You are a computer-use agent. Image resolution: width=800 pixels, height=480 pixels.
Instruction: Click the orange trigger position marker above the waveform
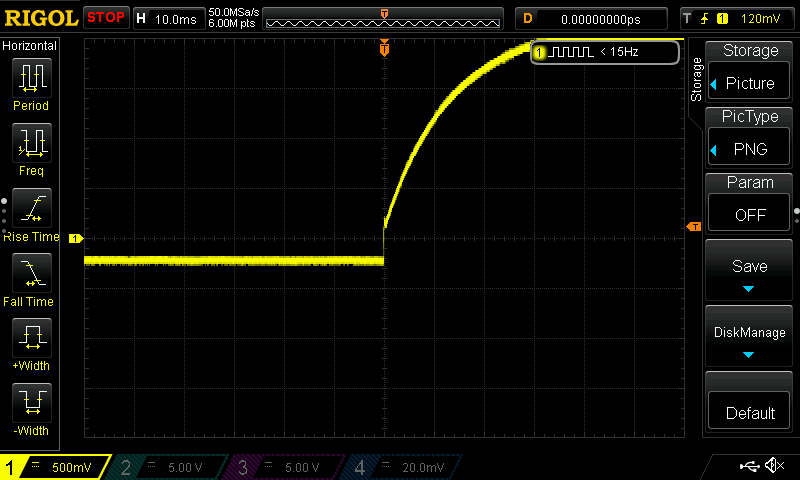(384, 48)
